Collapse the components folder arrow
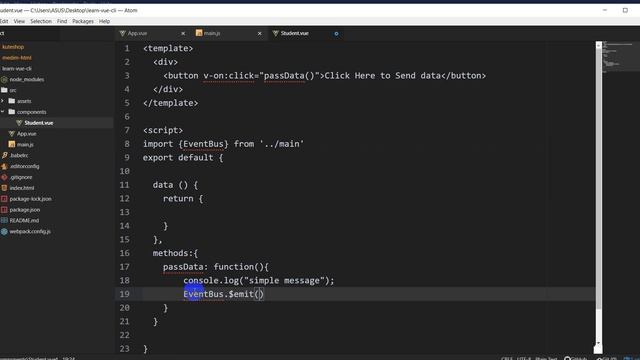This screenshot has height=360, width=640. (x=2, y=112)
